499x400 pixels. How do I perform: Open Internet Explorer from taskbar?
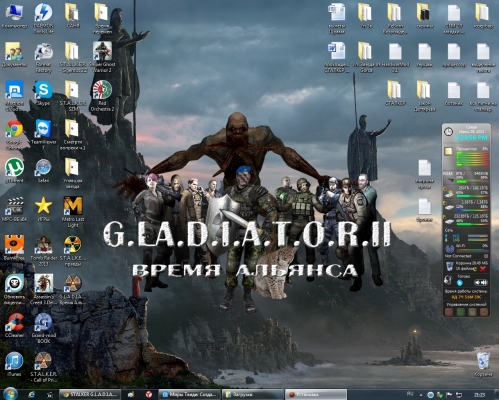pyautogui.click(x=32, y=394)
